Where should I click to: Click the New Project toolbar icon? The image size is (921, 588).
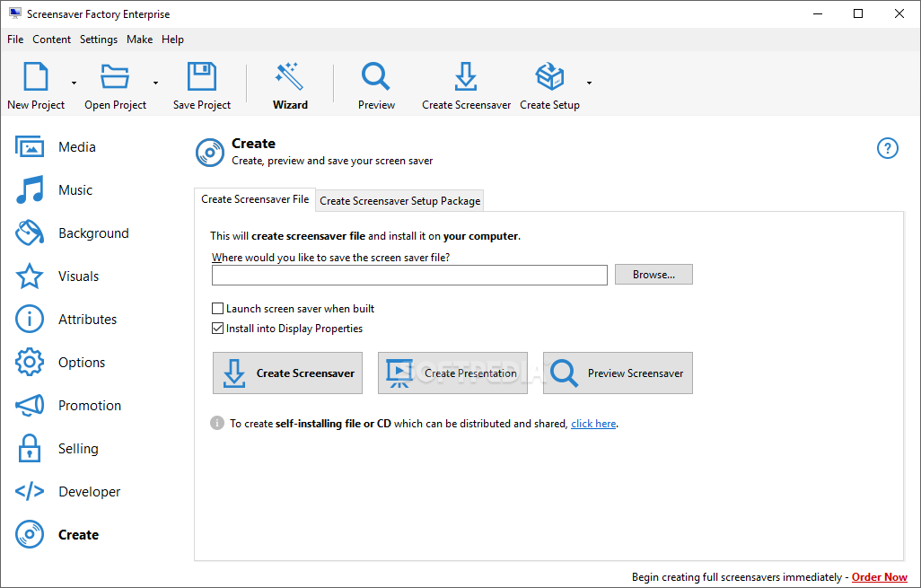(x=36, y=76)
